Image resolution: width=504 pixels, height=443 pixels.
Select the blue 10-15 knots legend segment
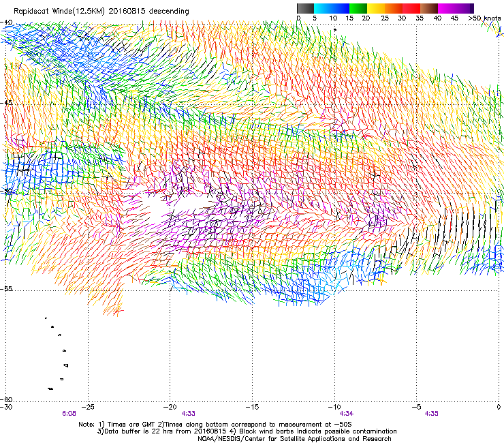[x=341, y=8]
